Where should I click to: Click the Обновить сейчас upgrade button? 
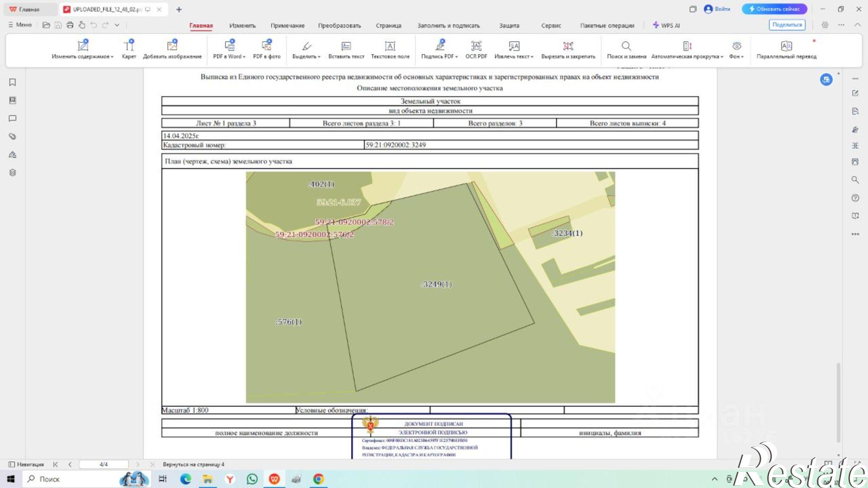(x=774, y=9)
